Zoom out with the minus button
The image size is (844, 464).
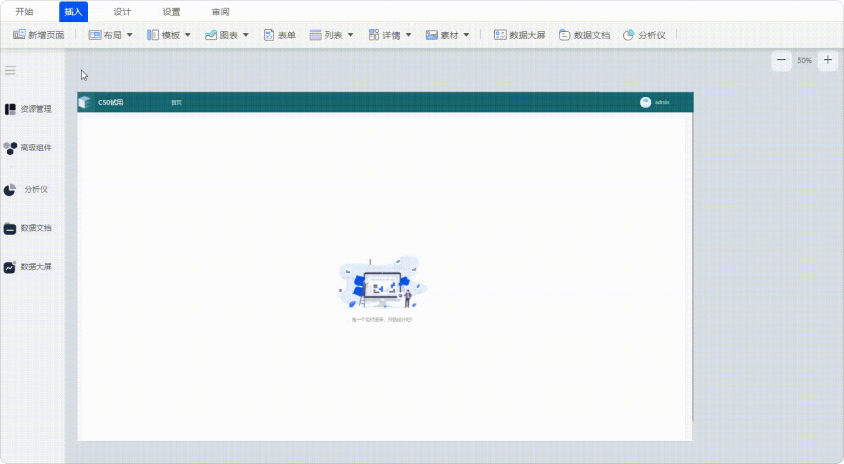[x=781, y=61]
